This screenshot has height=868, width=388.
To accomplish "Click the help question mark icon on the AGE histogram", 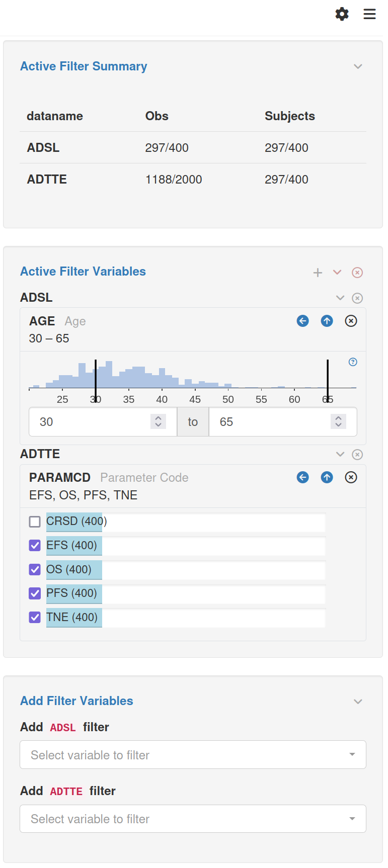I will point(353,362).
